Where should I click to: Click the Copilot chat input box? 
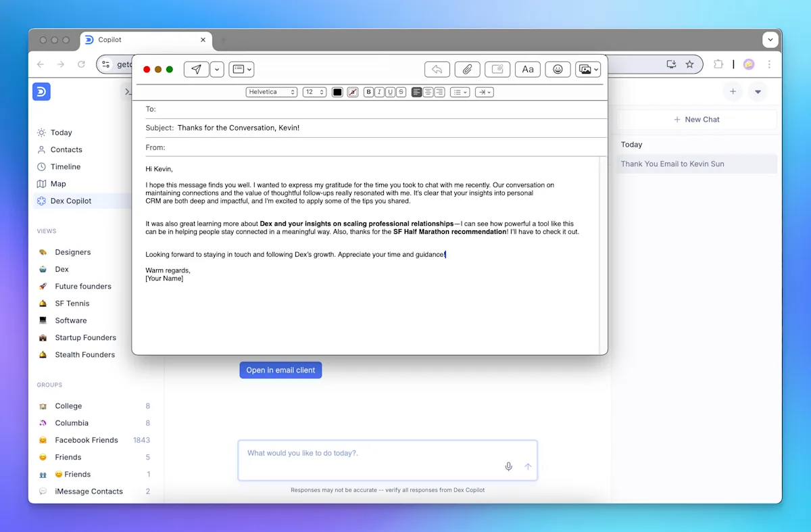coord(387,460)
